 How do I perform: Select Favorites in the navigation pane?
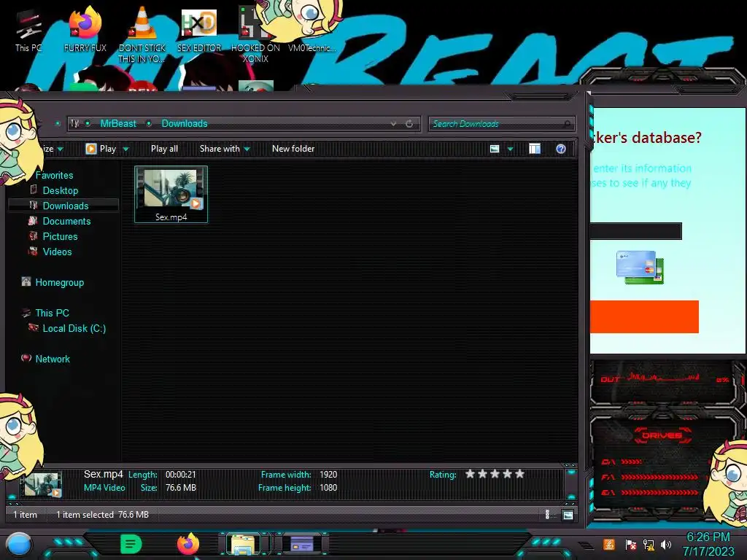(54, 175)
